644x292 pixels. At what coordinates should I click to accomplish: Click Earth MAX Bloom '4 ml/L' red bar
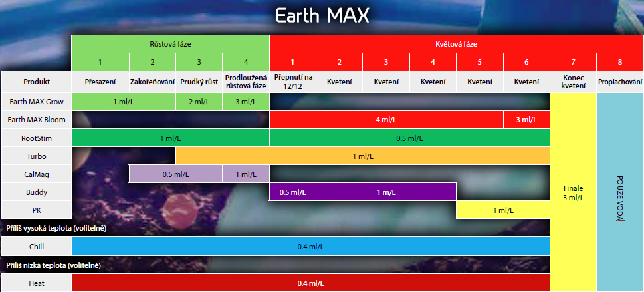click(x=386, y=120)
